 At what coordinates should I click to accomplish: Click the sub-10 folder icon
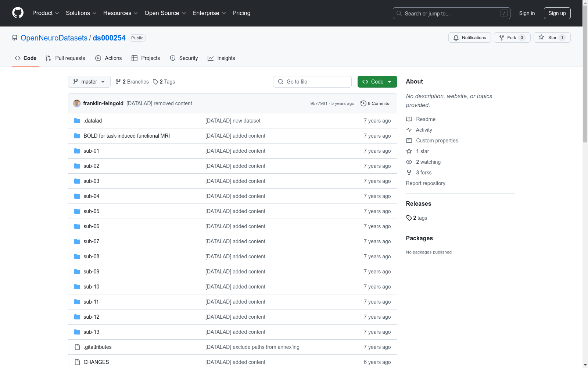click(x=77, y=287)
